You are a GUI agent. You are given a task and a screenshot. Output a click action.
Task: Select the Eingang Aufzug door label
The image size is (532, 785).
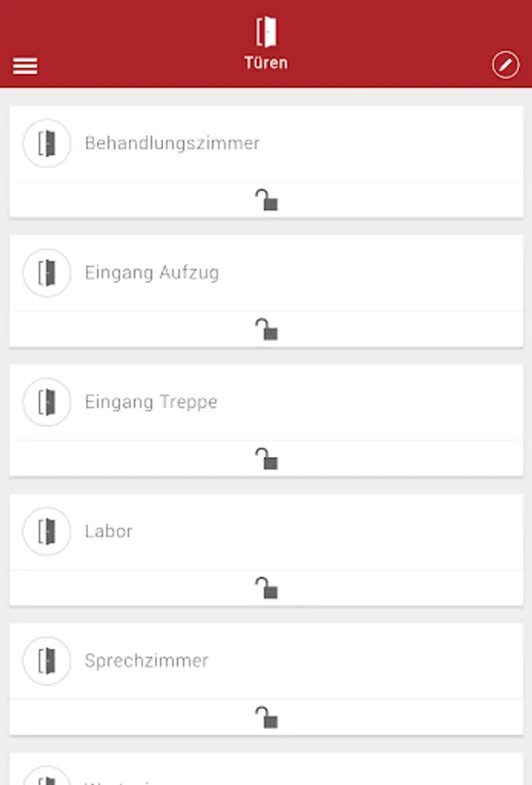(152, 273)
